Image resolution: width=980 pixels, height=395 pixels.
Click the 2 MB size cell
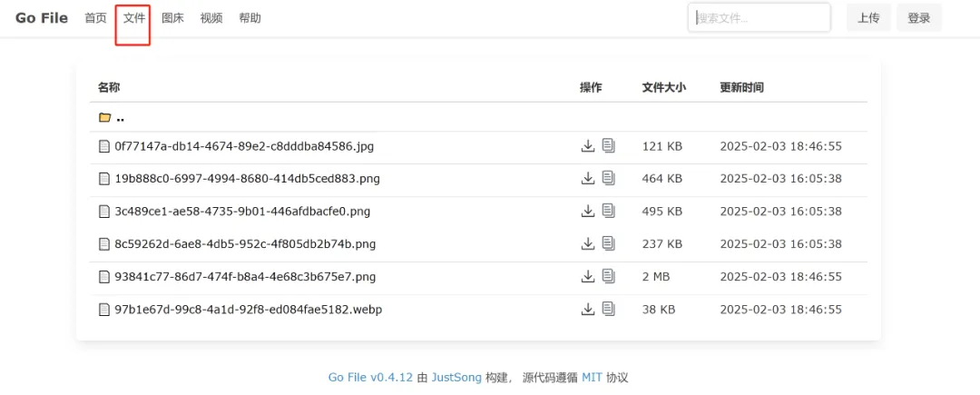click(x=656, y=276)
